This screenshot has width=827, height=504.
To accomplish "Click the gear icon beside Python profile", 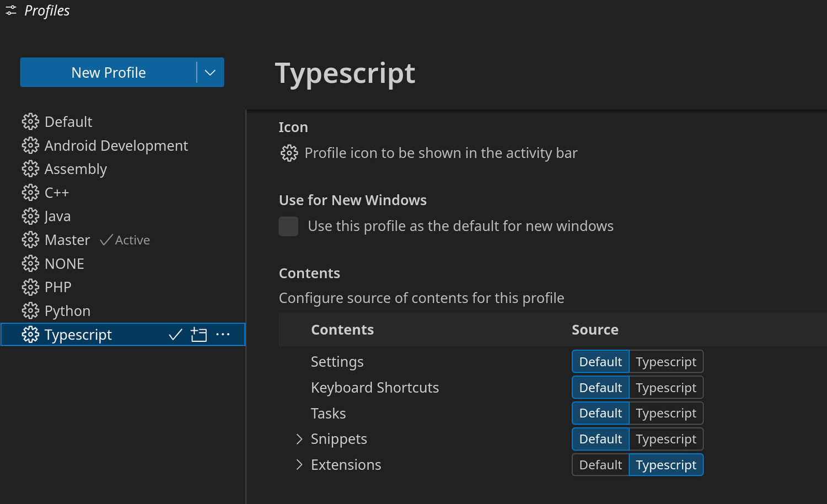I will coord(30,311).
